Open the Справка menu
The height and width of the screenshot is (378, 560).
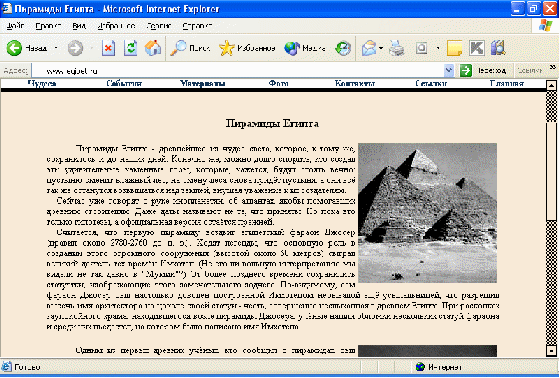[x=197, y=26]
